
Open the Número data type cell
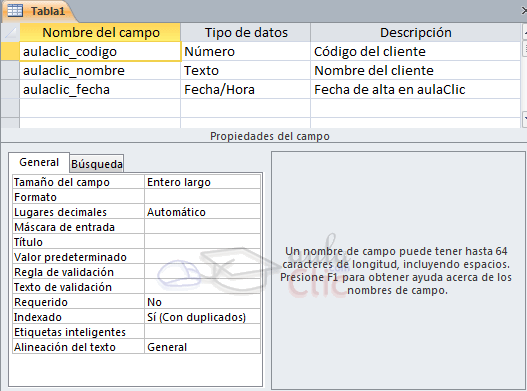[245, 51]
